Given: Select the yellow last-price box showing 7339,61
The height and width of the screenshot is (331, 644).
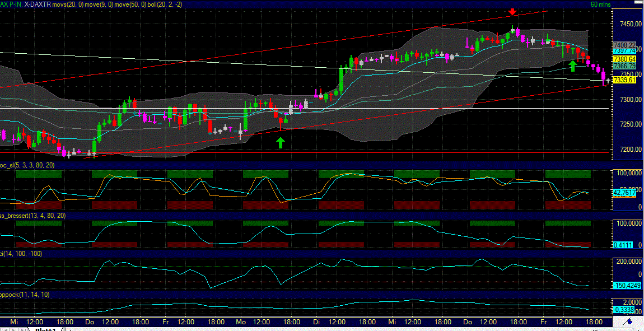Looking at the screenshot, I should click(625, 80).
